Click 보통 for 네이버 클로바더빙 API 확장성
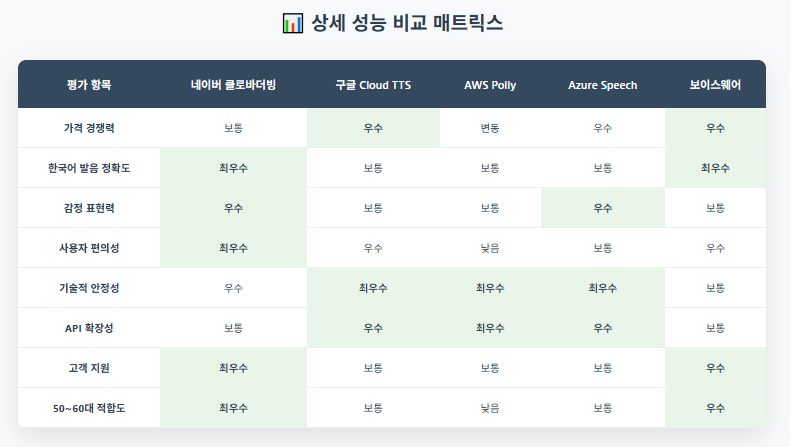This screenshot has height=447, width=792. (x=233, y=328)
